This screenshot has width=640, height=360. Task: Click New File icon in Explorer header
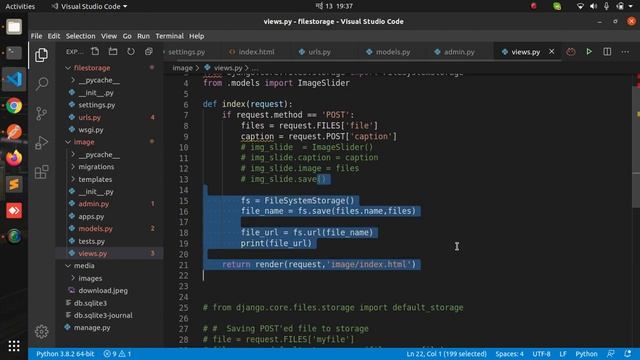pos(95,51)
